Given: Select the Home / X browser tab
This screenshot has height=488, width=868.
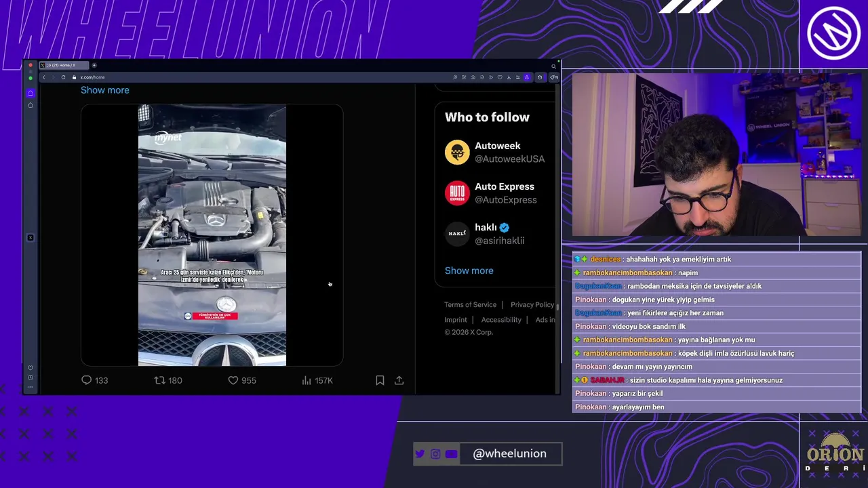Looking at the screenshot, I should [64, 65].
